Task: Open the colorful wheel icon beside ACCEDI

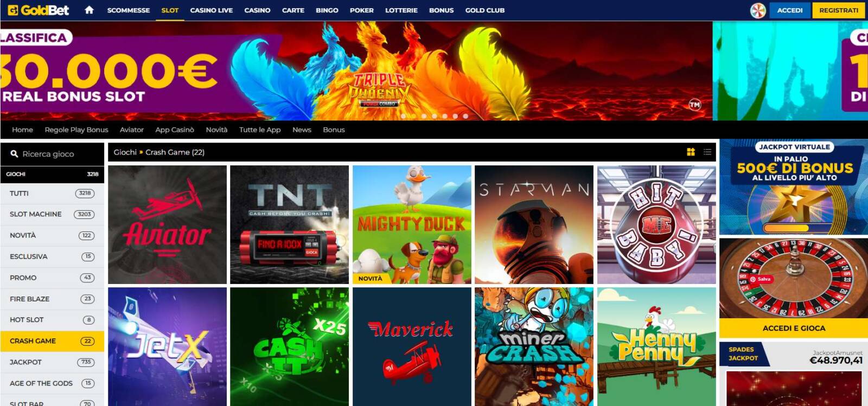Action: pyautogui.click(x=758, y=10)
